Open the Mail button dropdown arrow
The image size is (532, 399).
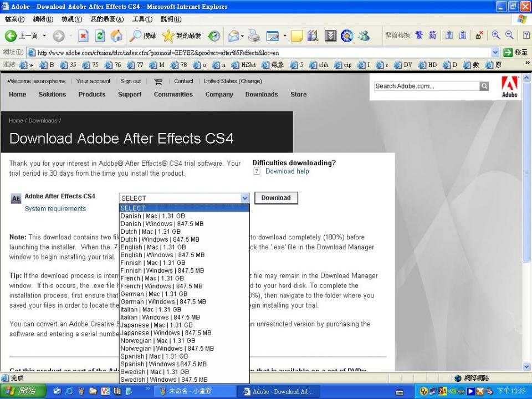point(242,35)
